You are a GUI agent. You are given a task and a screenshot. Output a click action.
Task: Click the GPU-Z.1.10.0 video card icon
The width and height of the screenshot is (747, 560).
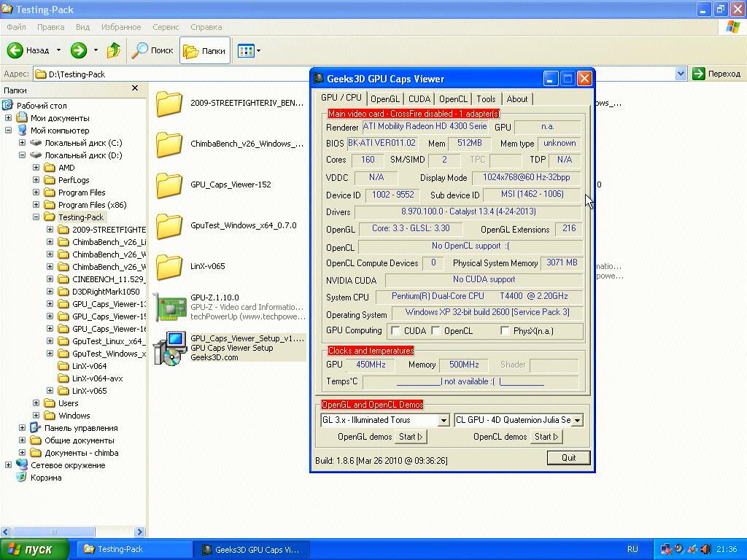169,308
